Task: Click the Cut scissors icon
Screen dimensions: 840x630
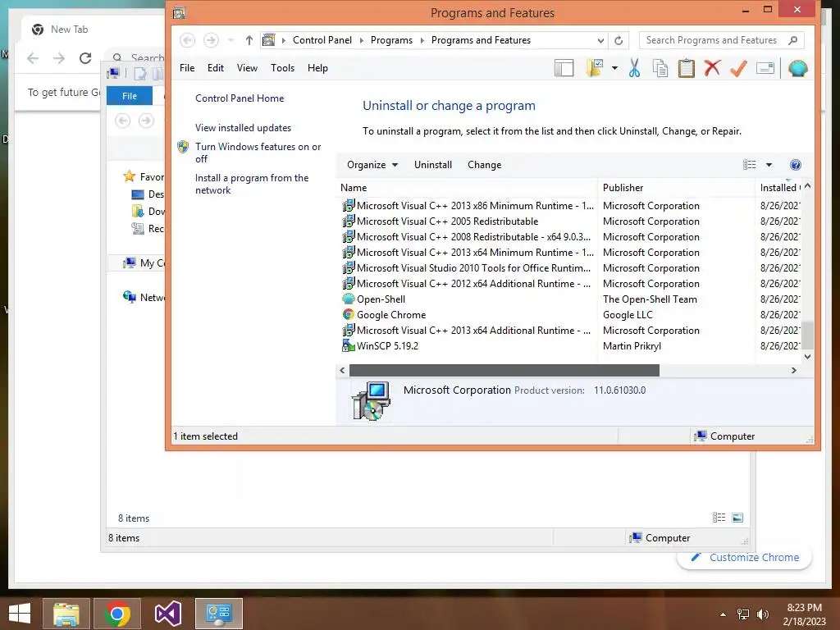Action: 634,68
